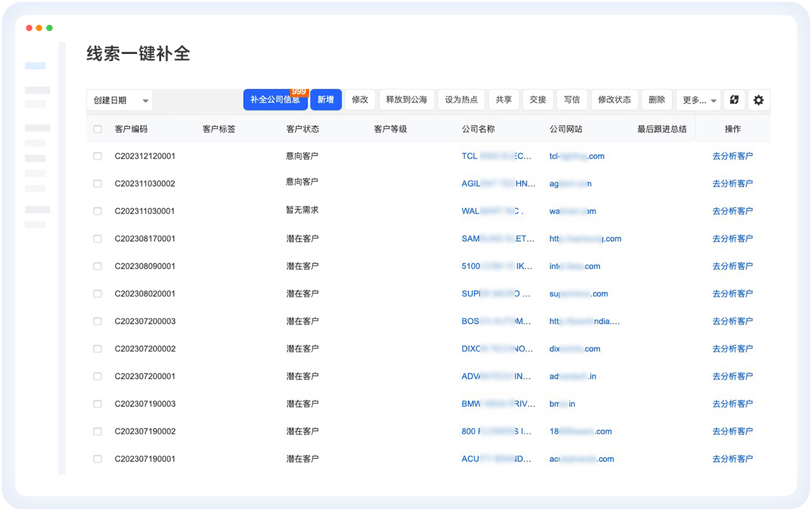Click the input field beside 创建日期
The image size is (812, 511).
click(197, 100)
